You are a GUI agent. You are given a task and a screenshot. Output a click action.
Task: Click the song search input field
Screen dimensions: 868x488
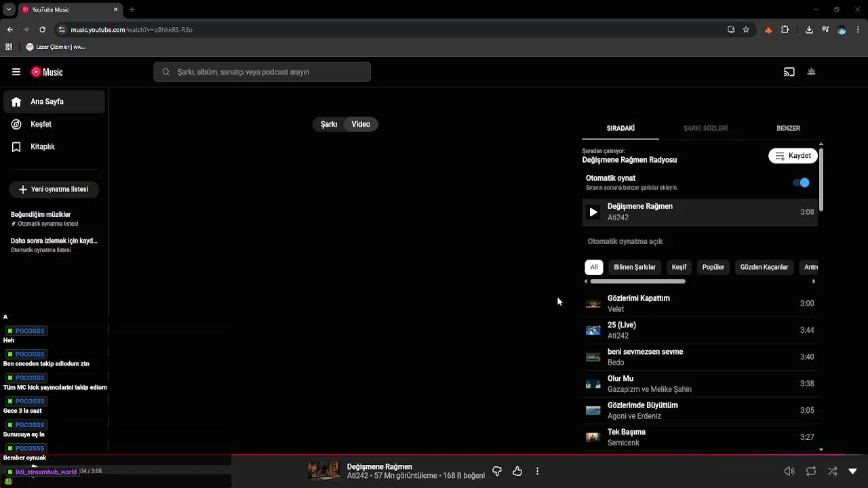262,72
